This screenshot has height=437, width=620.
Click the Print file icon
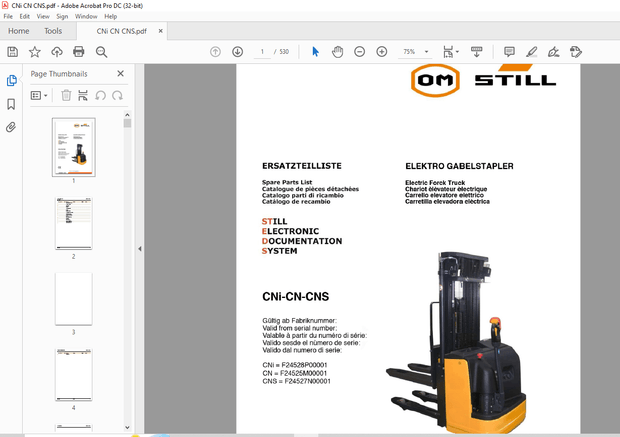79,52
